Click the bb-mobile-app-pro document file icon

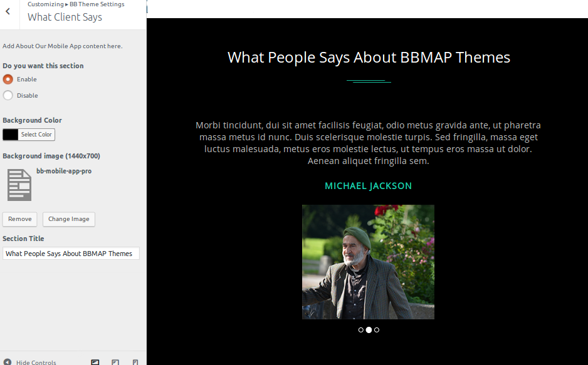[19, 185]
